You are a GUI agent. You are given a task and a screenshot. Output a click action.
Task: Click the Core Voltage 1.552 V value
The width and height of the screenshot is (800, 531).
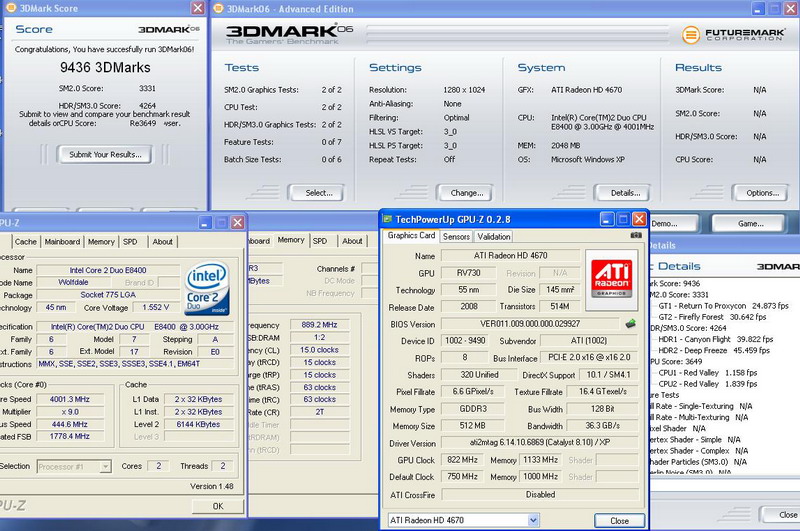point(156,307)
